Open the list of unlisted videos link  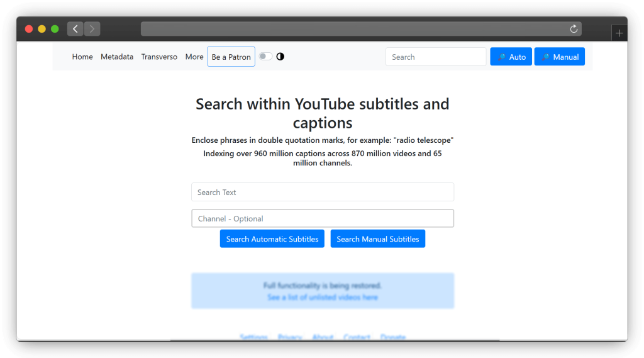pyautogui.click(x=322, y=297)
